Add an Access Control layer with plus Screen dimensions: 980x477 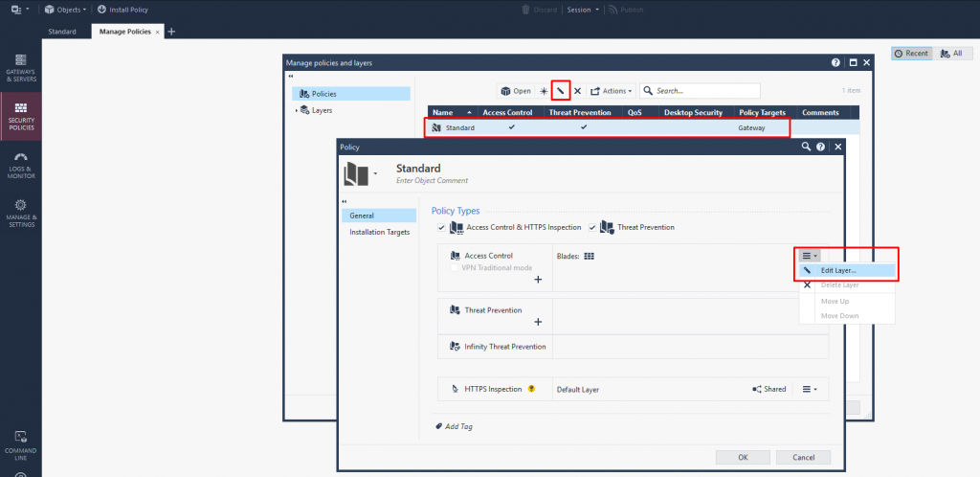pyautogui.click(x=538, y=280)
